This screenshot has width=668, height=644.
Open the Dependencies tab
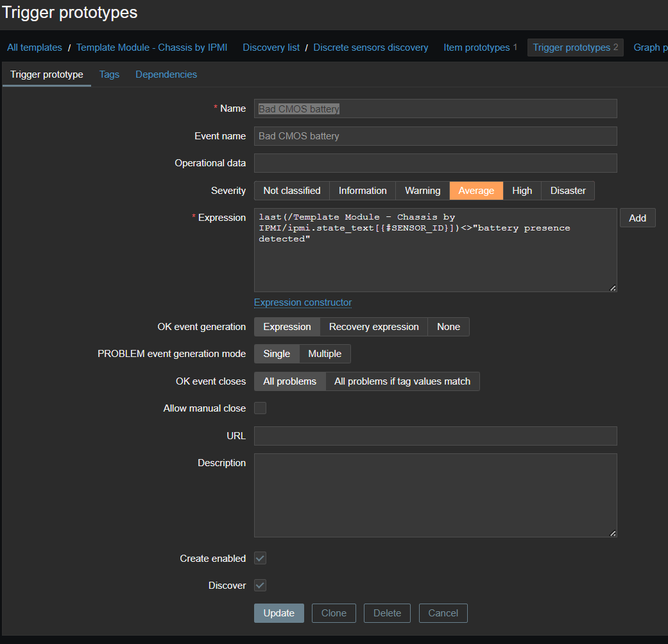point(166,74)
